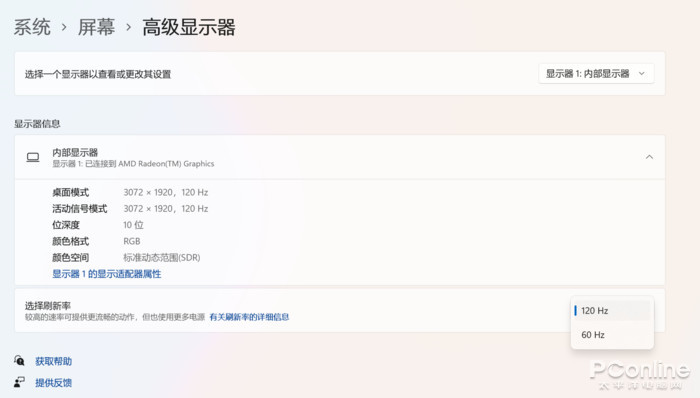
Task: Click the 位深度 value 10 位
Action: (133, 225)
